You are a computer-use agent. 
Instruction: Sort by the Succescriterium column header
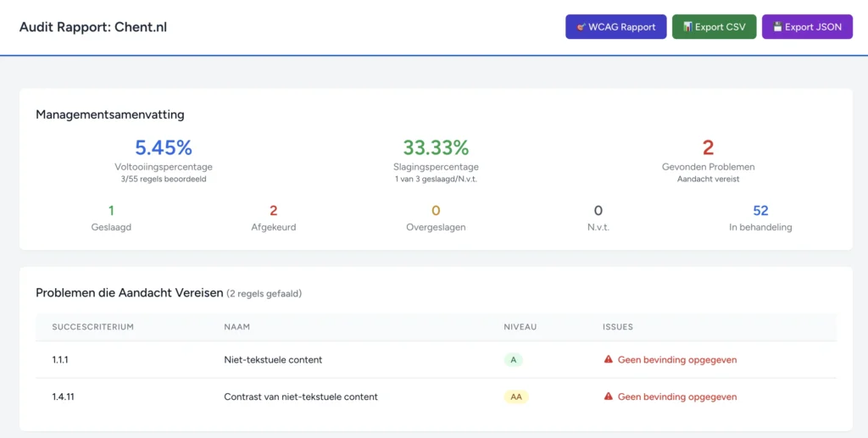(x=93, y=326)
